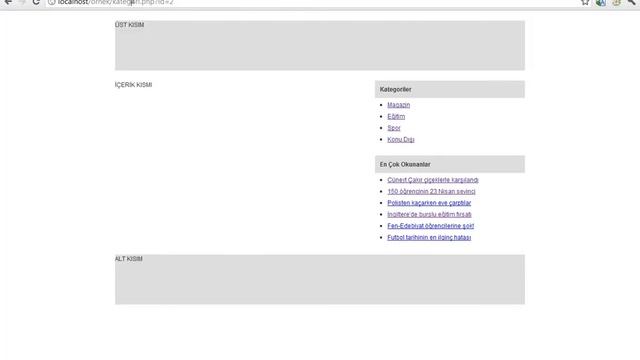Open '150 öğrencinin 23 Nisan sevinci' article
The width and height of the screenshot is (640, 360).
[431, 191]
